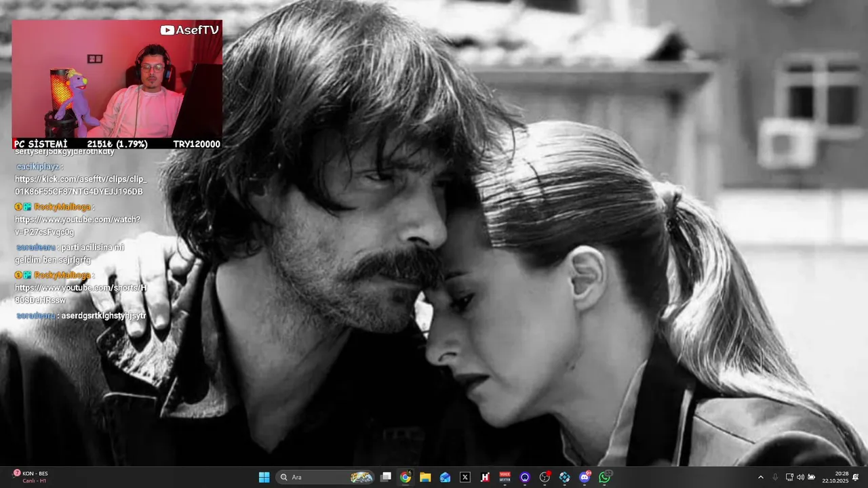Open battery status tray icon
The image size is (868, 488).
click(812, 477)
